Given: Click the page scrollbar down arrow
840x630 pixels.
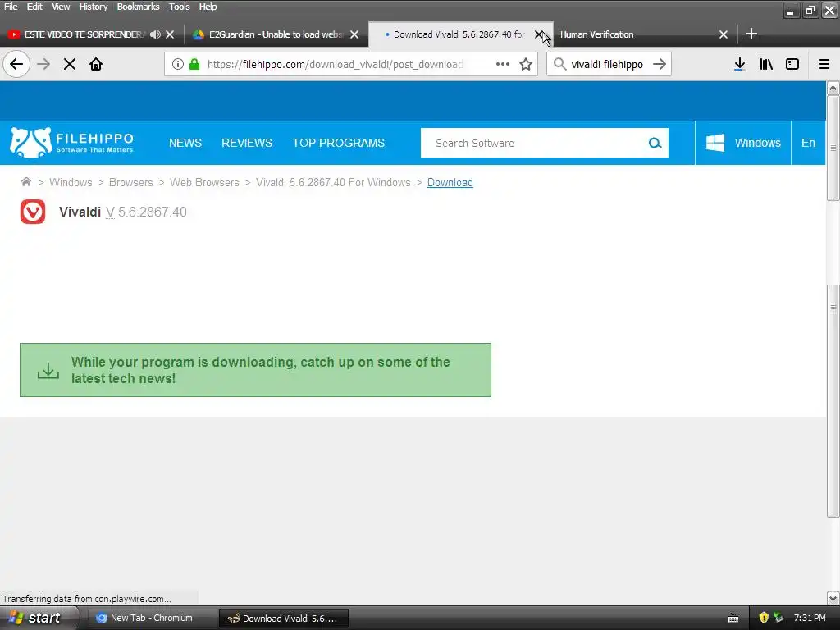Looking at the screenshot, I should [833, 598].
